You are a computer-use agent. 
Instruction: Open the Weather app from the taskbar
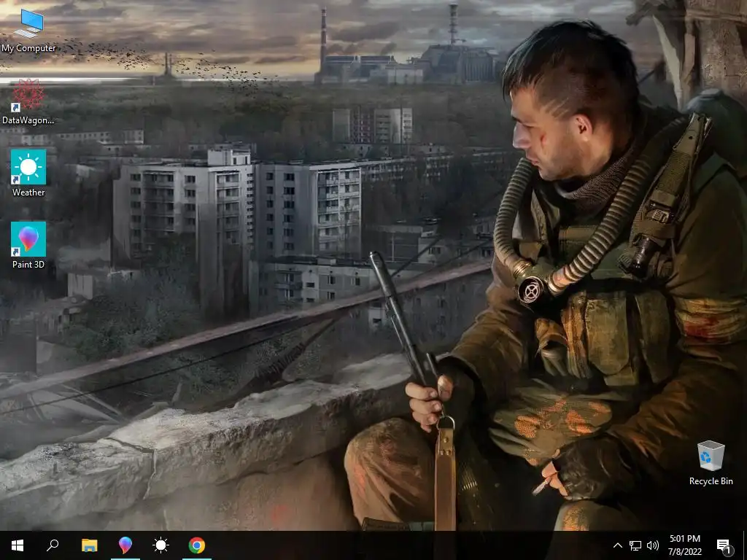[x=161, y=545]
